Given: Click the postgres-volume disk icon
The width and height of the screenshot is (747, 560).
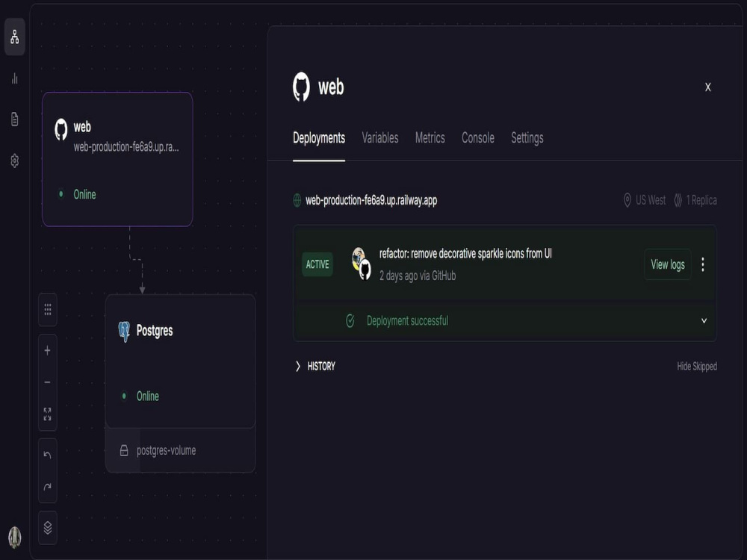Looking at the screenshot, I should [x=124, y=450].
